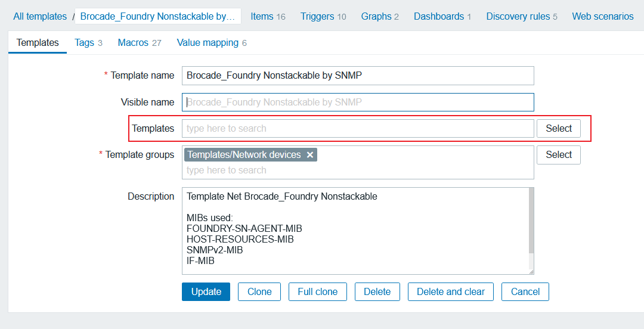Screen dimensions: 644x329
Task: Click the FOUNDRY-SN-AGENT-MIB text line
Action: [x=244, y=228]
